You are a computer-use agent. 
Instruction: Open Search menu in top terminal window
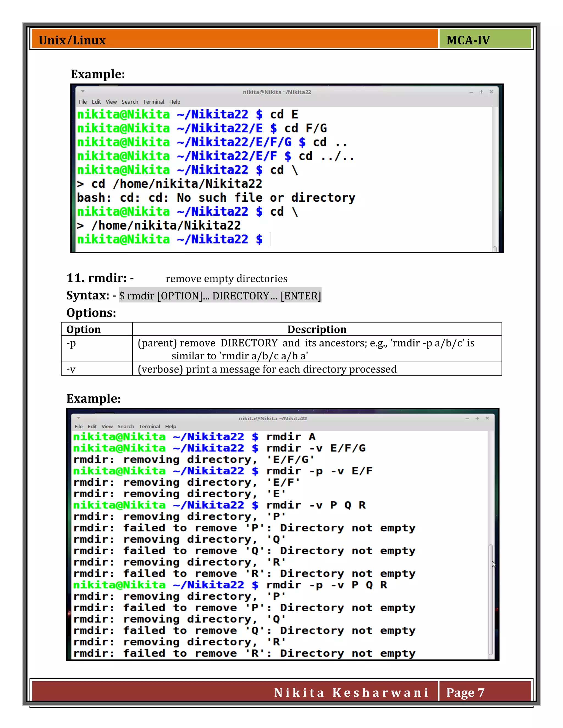(x=130, y=102)
